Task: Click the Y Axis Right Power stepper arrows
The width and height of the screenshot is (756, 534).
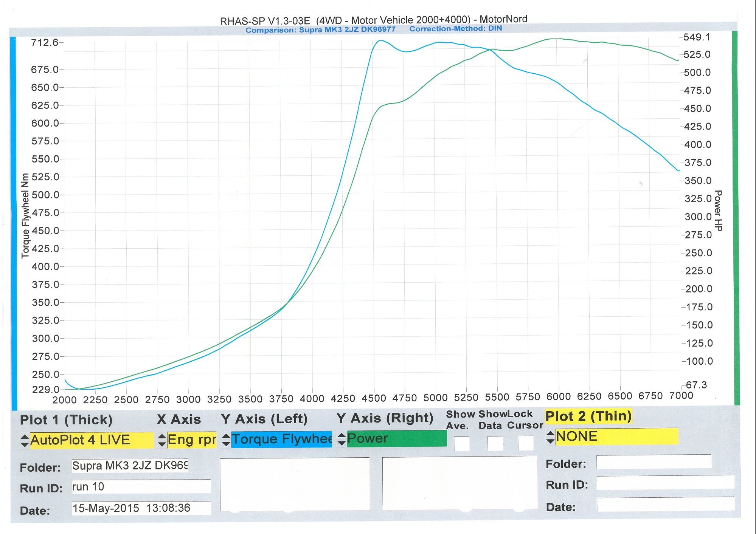Action: pyautogui.click(x=341, y=439)
